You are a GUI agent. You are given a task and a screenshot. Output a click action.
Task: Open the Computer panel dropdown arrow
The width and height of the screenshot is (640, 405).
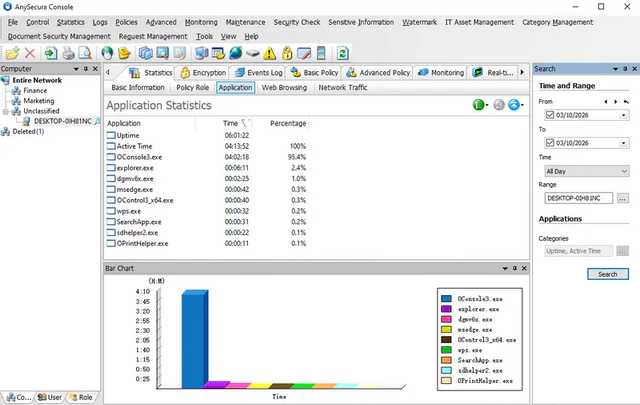tap(76, 69)
